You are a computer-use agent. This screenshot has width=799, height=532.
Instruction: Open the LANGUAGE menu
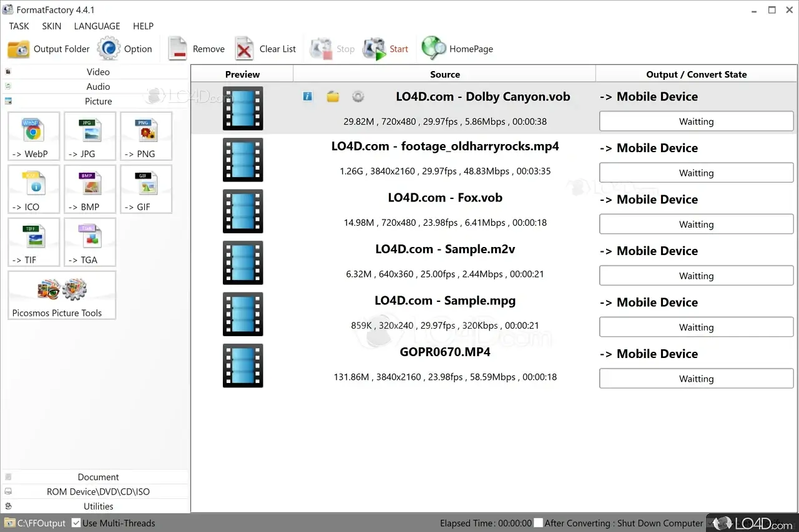click(97, 26)
